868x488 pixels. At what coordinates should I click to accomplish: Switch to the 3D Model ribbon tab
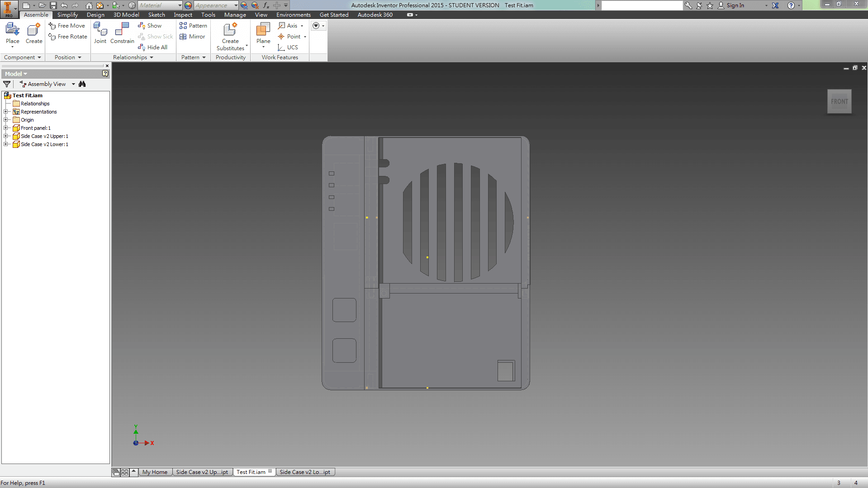tap(126, 14)
